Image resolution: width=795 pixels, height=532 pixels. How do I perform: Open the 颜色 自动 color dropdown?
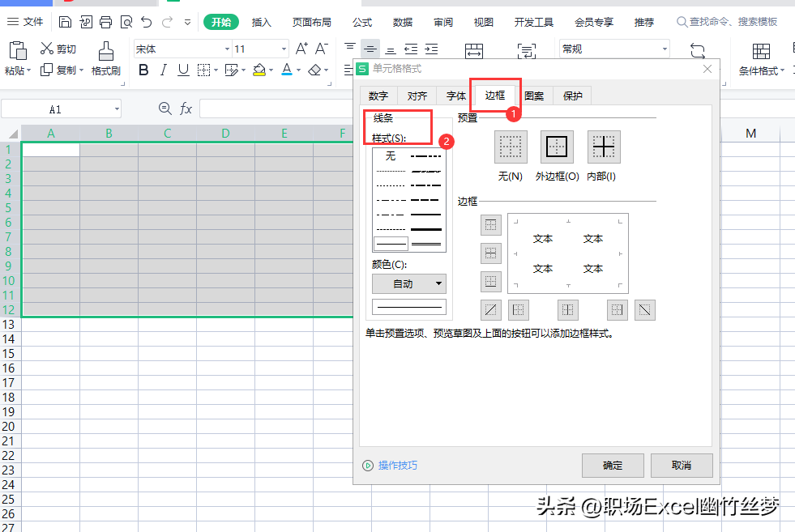tap(408, 283)
